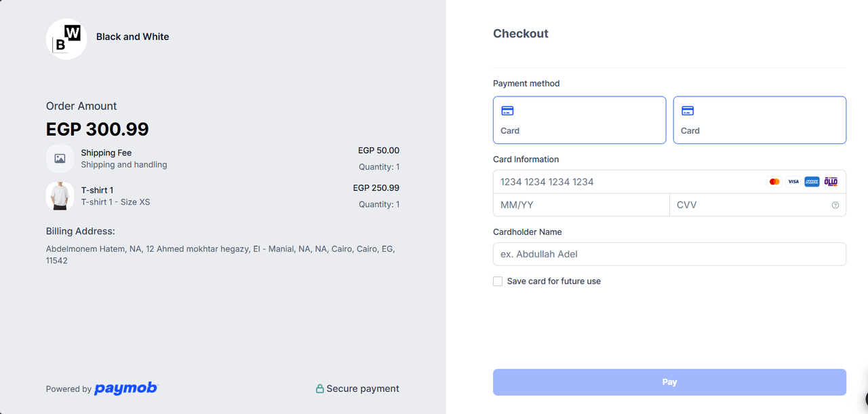The height and width of the screenshot is (414, 868).
Task: Click the MM/YY expiry date field
Action: tap(580, 205)
